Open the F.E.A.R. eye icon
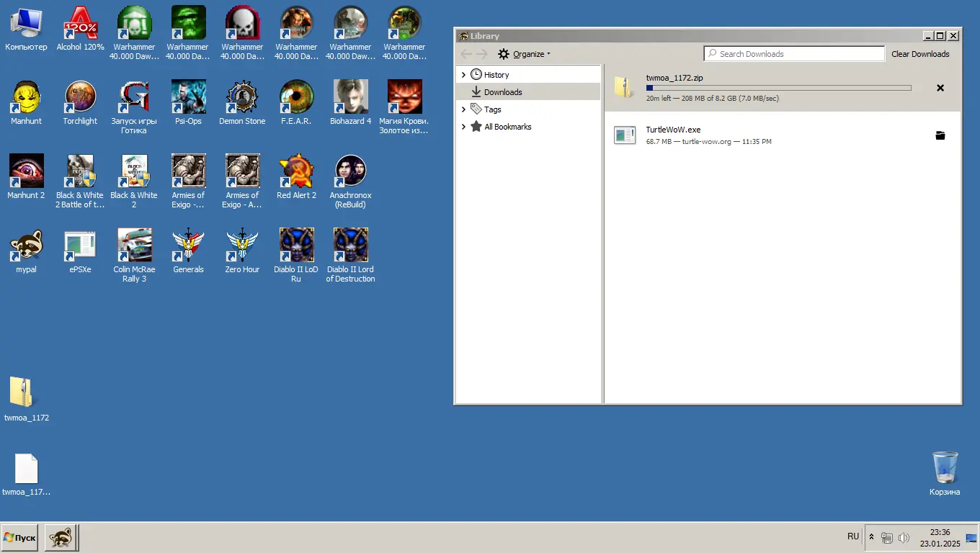 [x=296, y=103]
